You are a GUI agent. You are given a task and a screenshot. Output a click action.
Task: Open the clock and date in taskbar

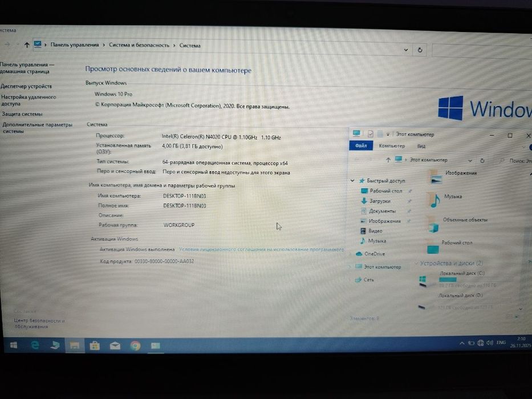(521, 342)
